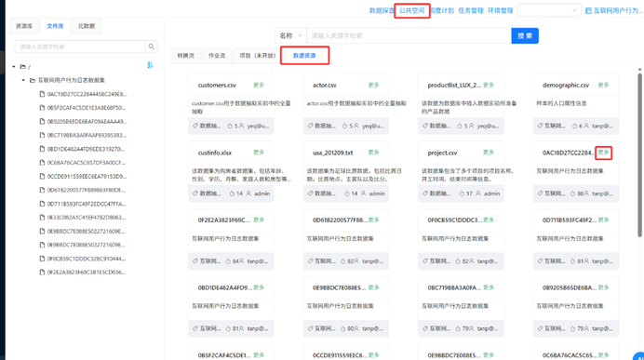Viewport: 644px width, 360px height.
Task: Click the tag icon on the 0D711B593FC49F2 card
Action: tap(540, 261)
